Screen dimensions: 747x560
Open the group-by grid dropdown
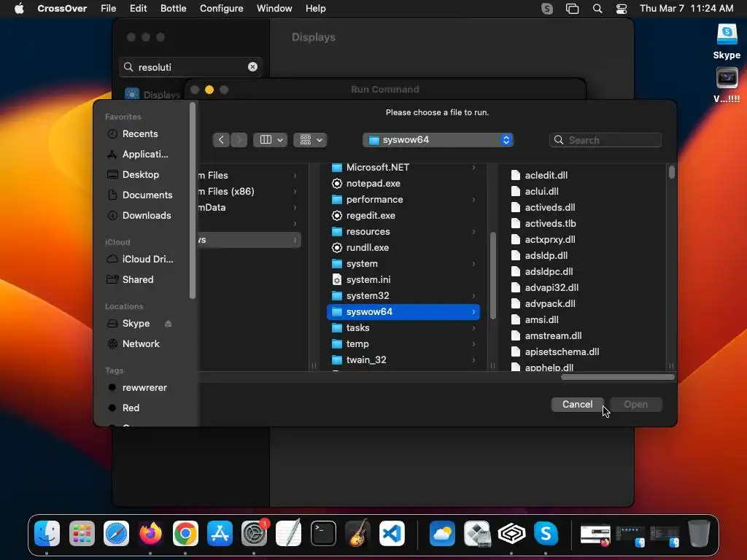[310, 140]
